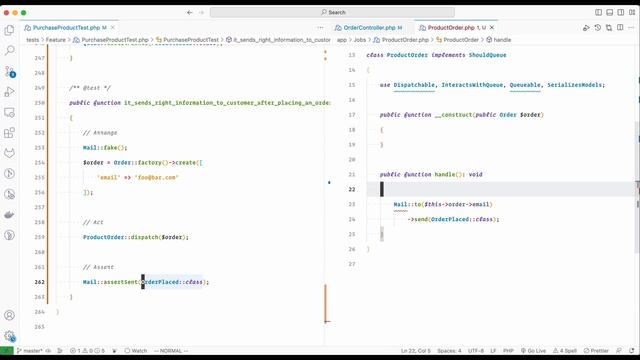
Task: Click the Watch button in status bar
Action: tap(136, 351)
